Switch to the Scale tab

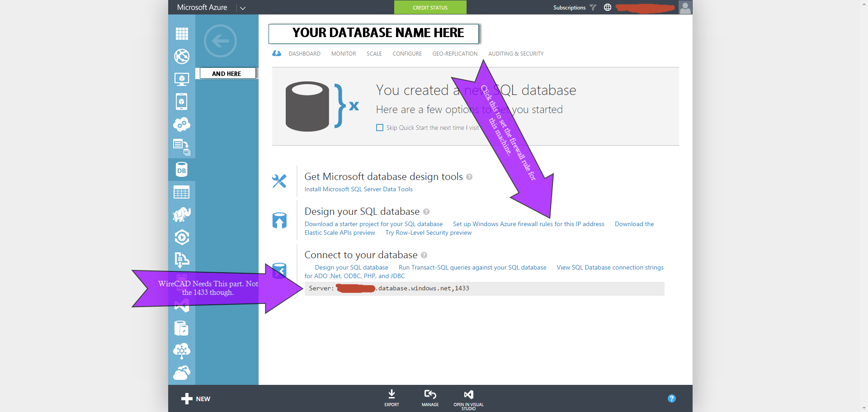click(374, 53)
